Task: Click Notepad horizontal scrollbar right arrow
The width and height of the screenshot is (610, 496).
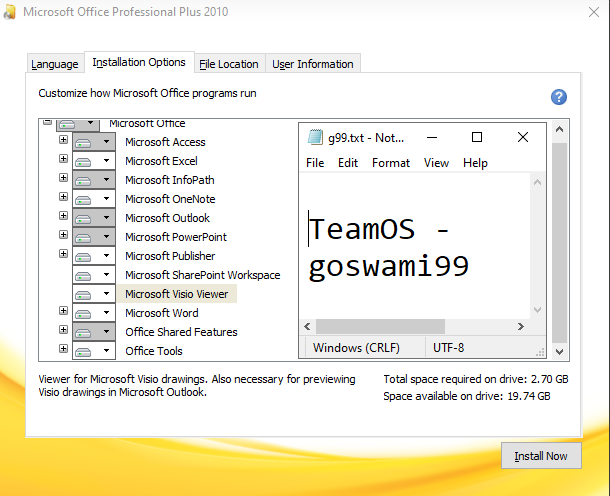Action: [520, 327]
